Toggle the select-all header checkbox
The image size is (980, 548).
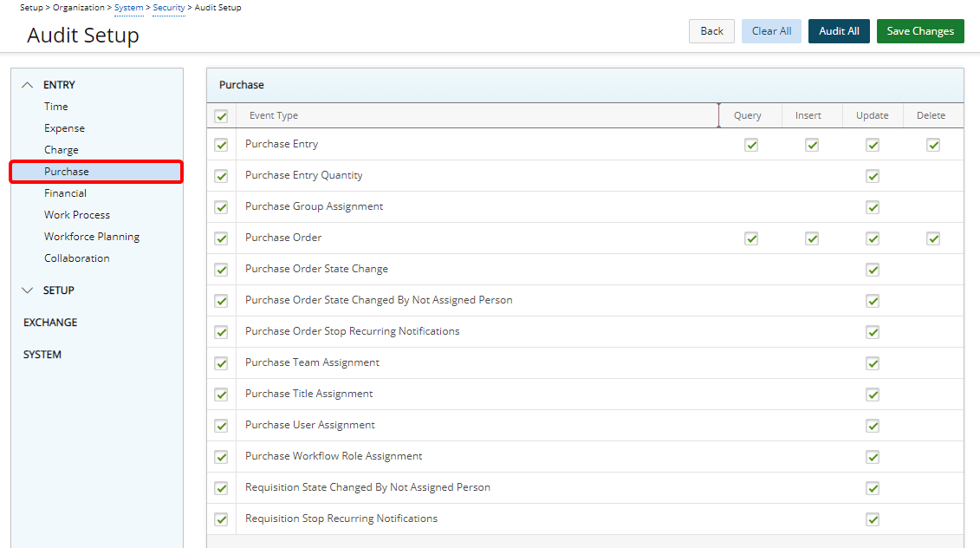pos(221,116)
